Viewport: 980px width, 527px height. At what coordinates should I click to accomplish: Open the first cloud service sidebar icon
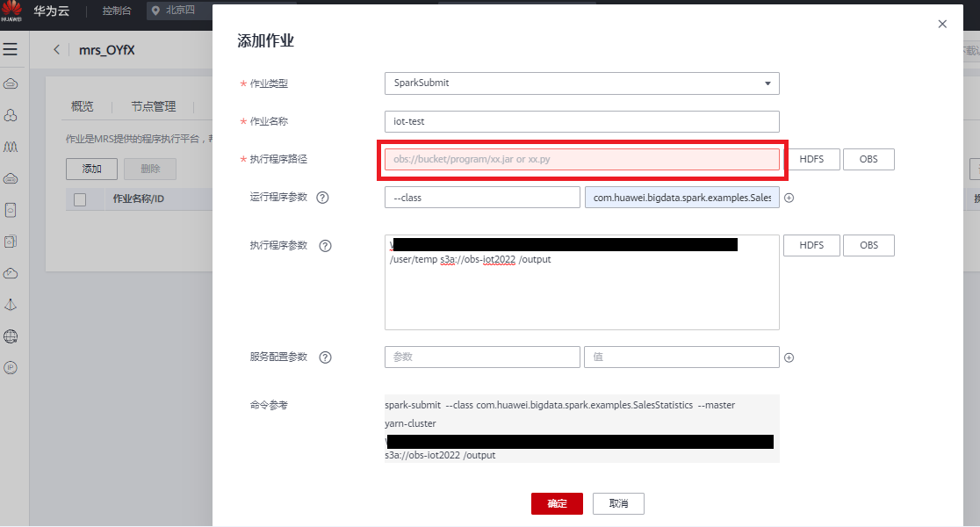(11, 83)
